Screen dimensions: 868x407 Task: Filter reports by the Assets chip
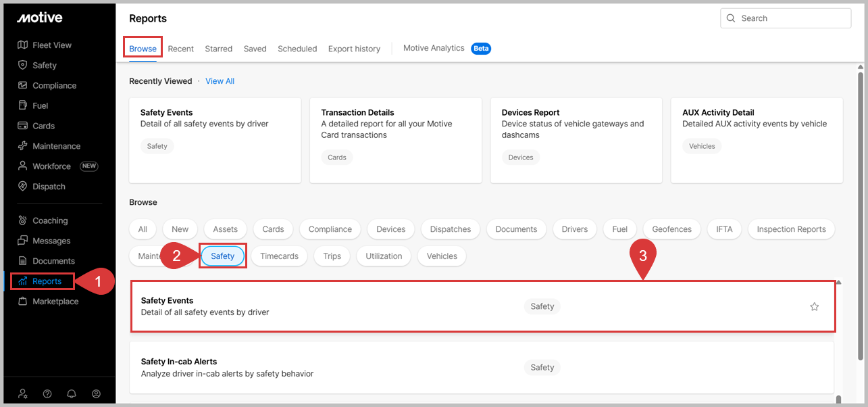(226, 229)
